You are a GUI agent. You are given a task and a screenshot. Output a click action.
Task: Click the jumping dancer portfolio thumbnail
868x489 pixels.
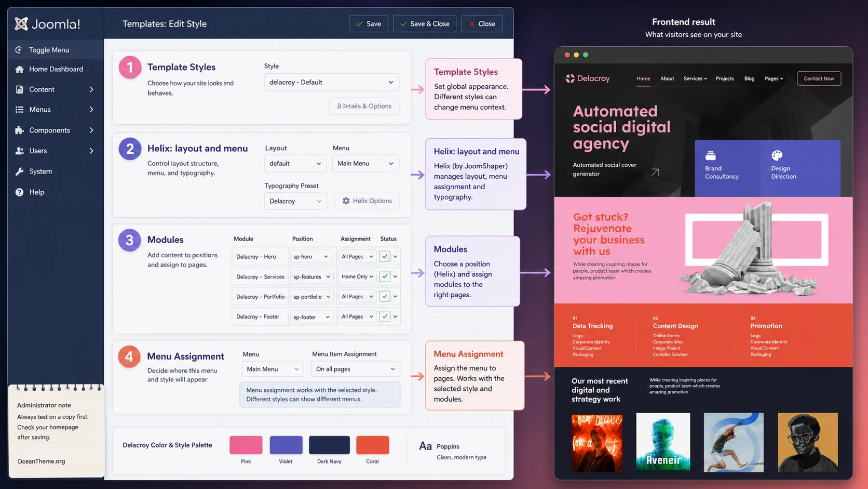(x=734, y=442)
